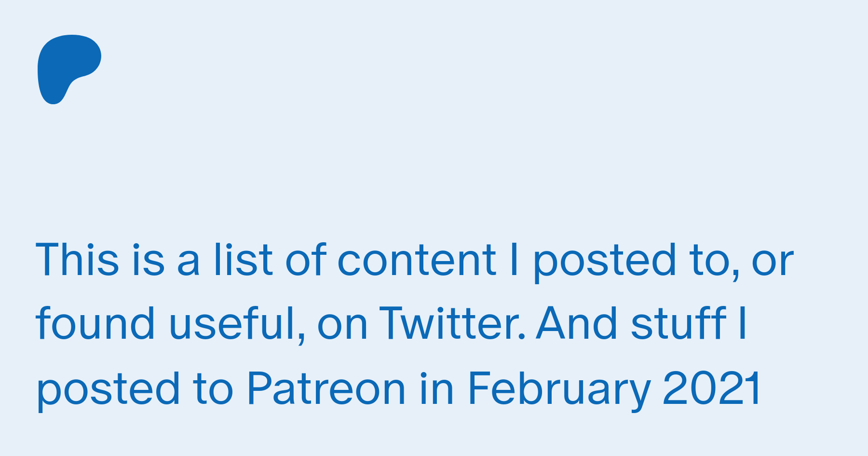Select the word "list" in the first line
This screenshot has width=868, height=456.
click(244, 260)
